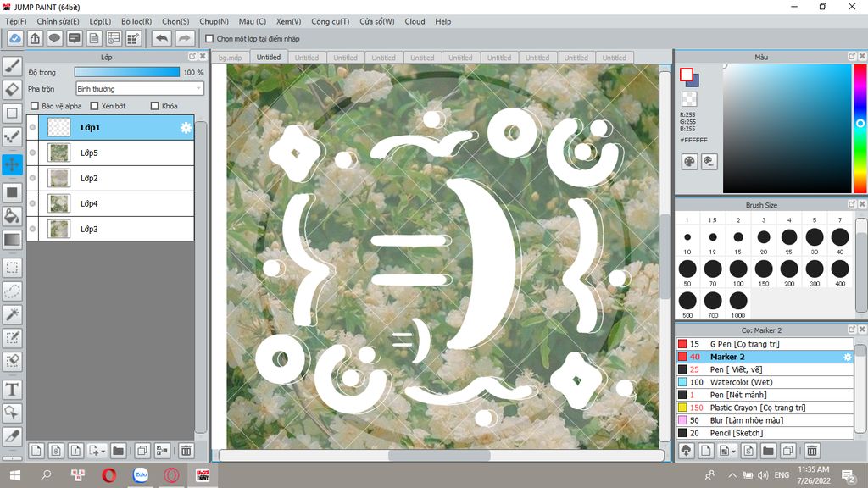868x488 pixels.
Task: Open the Tệp(F) menu
Action: [15, 21]
